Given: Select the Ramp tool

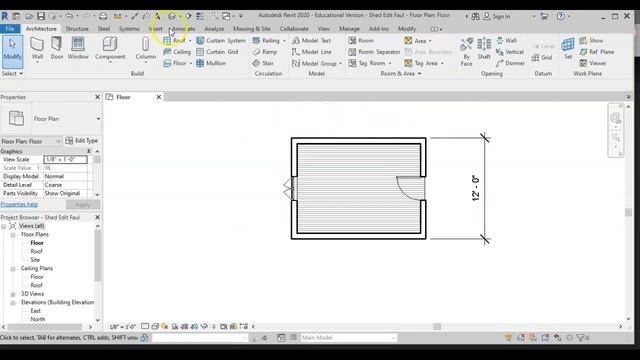Looking at the screenshot, I should click(x=264, y=52).
